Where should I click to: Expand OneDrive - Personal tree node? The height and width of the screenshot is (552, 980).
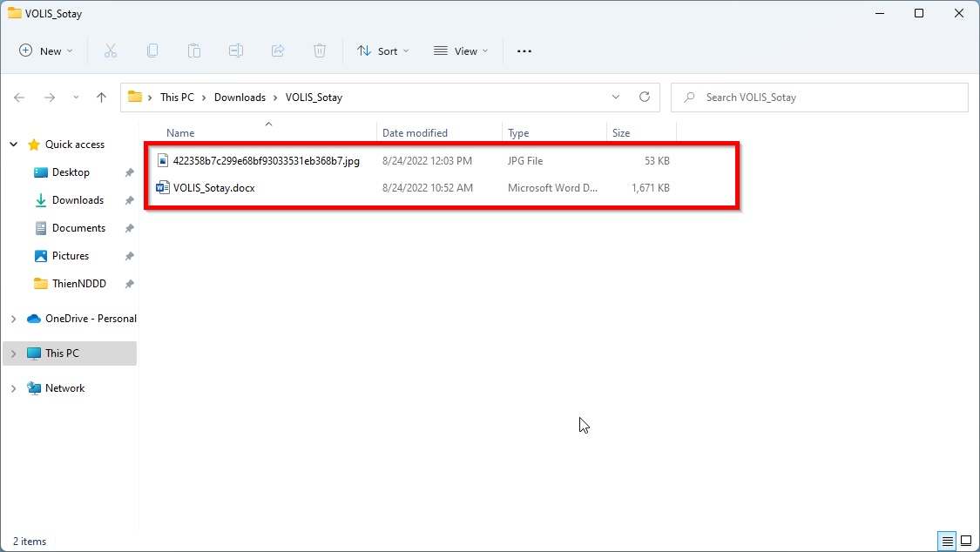(13, 319)
